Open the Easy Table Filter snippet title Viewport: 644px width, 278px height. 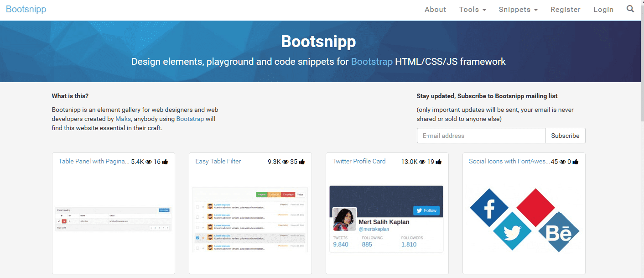tap(218, 161)
